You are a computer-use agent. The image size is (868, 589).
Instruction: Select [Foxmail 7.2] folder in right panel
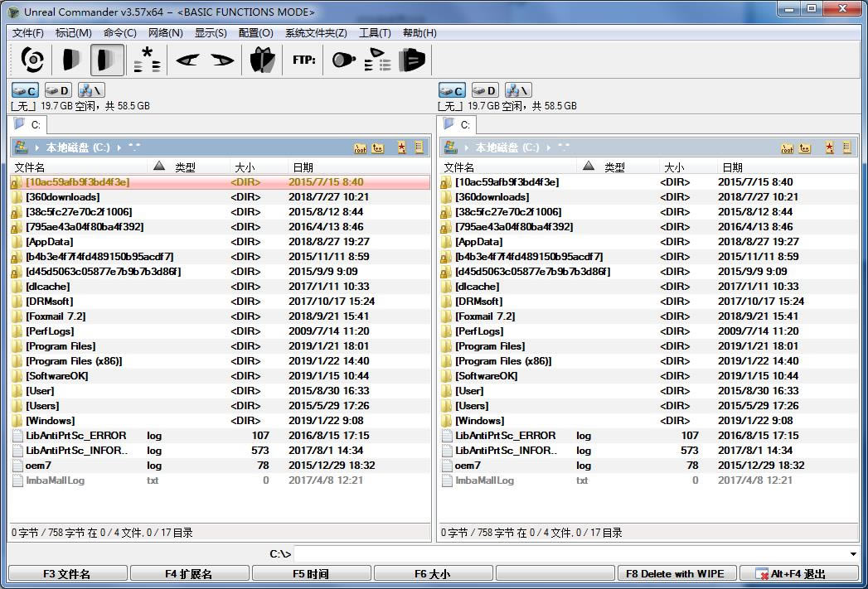pos(649,316)
